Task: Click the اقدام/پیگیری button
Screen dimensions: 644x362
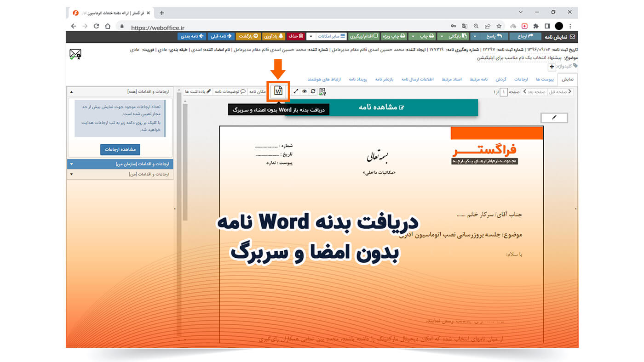Action: pos(363,37)
